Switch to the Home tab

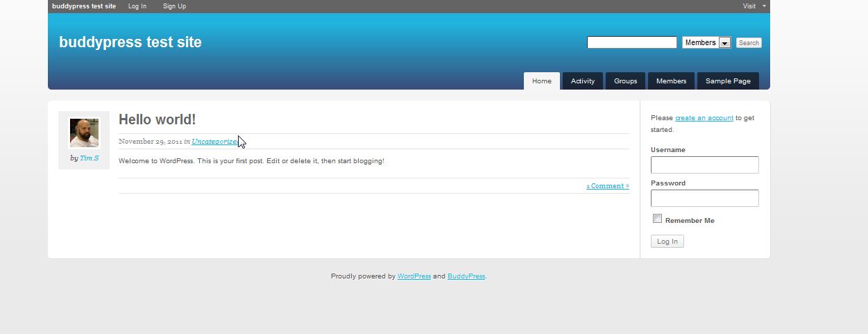[542, 81]
